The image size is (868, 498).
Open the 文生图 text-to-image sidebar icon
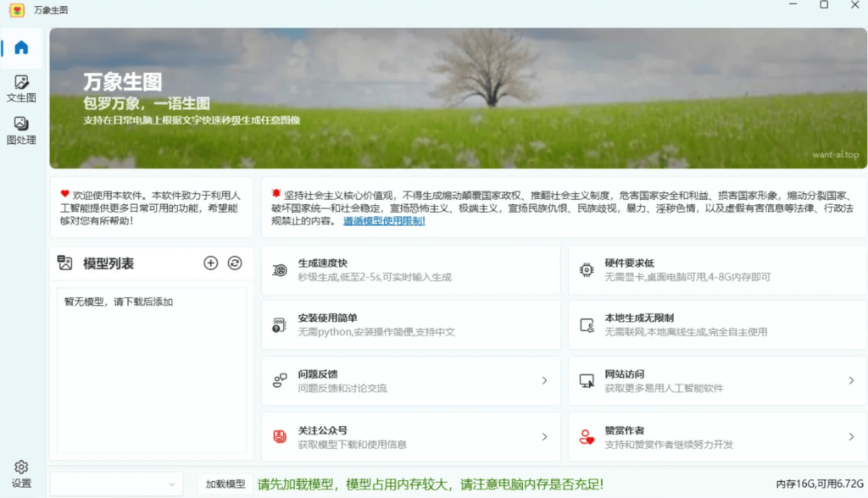pyautogui.click(x=21, y=82)
